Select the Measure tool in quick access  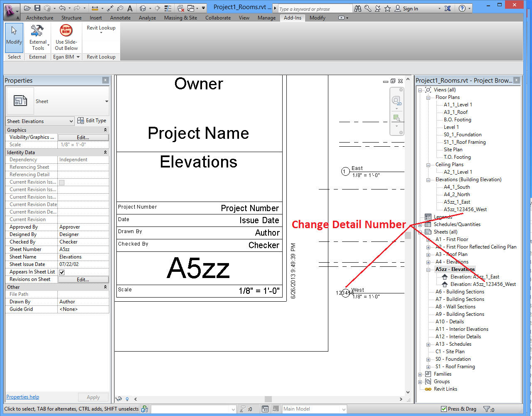pos(95,8)
